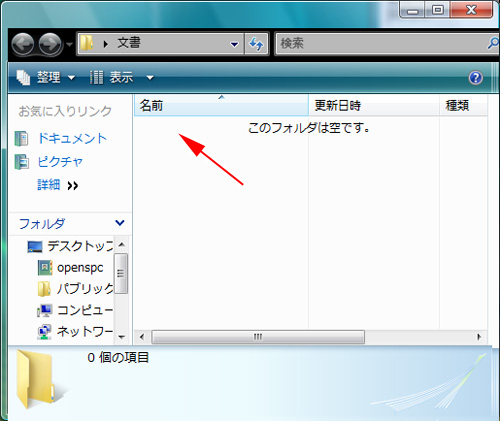Open Help with the question mark icon
Screen dimensions: 500x421
(475, 78)
